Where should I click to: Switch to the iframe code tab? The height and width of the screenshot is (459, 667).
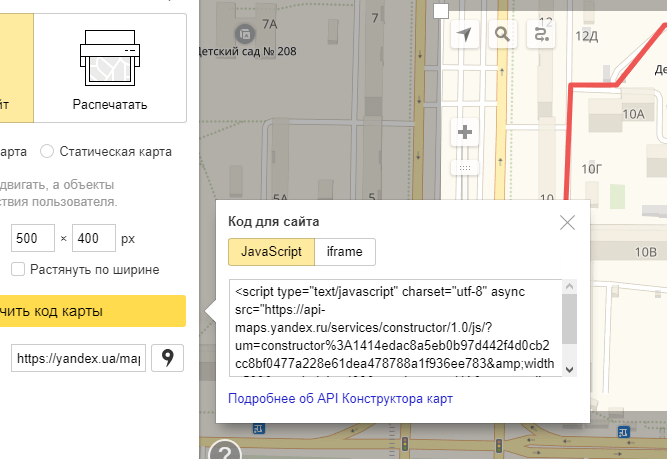(x=345, y=252)
